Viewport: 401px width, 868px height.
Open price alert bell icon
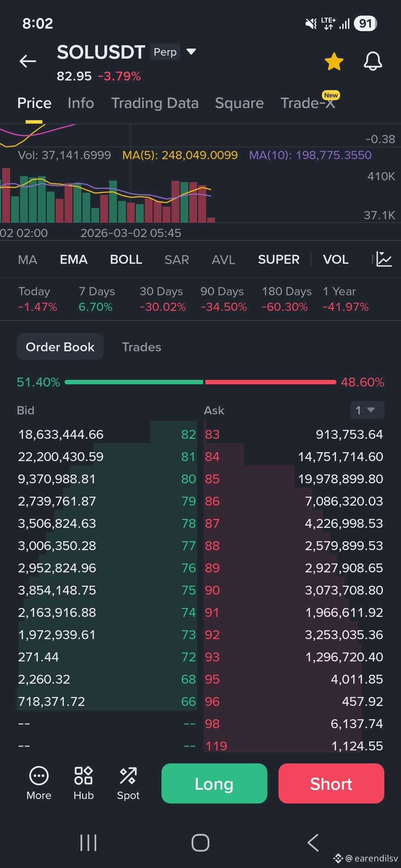point(373,61)
